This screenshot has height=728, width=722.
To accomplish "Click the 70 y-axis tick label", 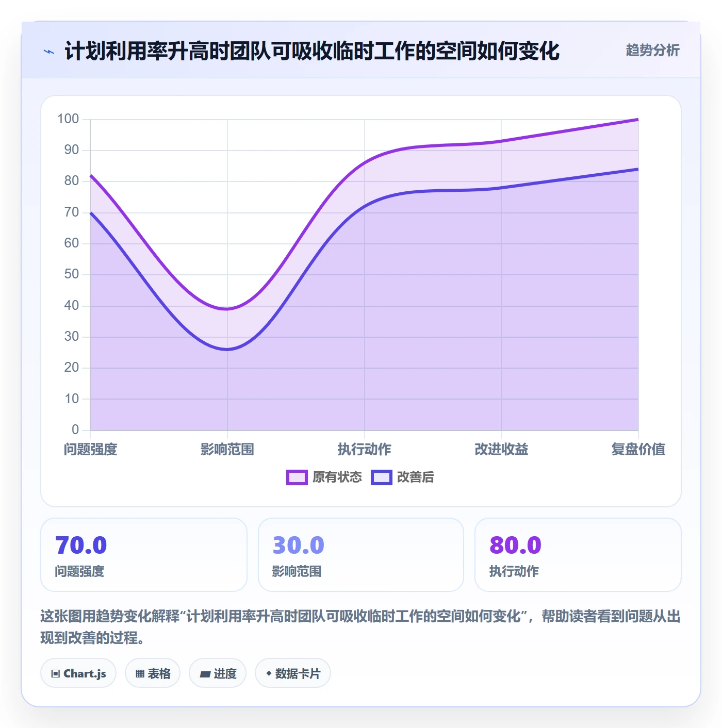I will pyautogui.click(x=72, y=212).
